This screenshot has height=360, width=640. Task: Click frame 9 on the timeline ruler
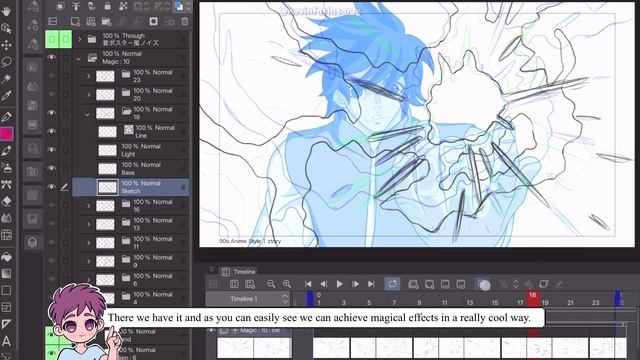(x=419, y=302)
